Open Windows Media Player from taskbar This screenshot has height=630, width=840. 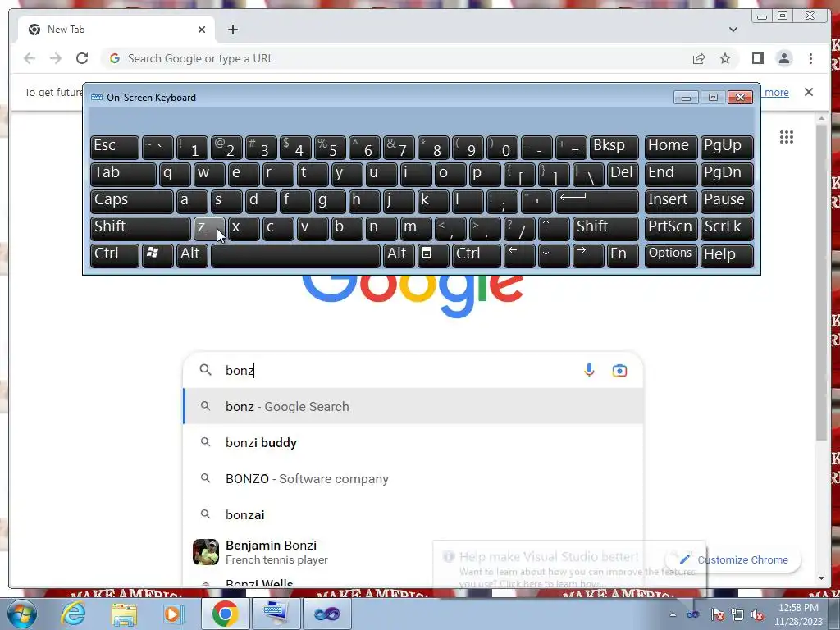pos(172,614)
